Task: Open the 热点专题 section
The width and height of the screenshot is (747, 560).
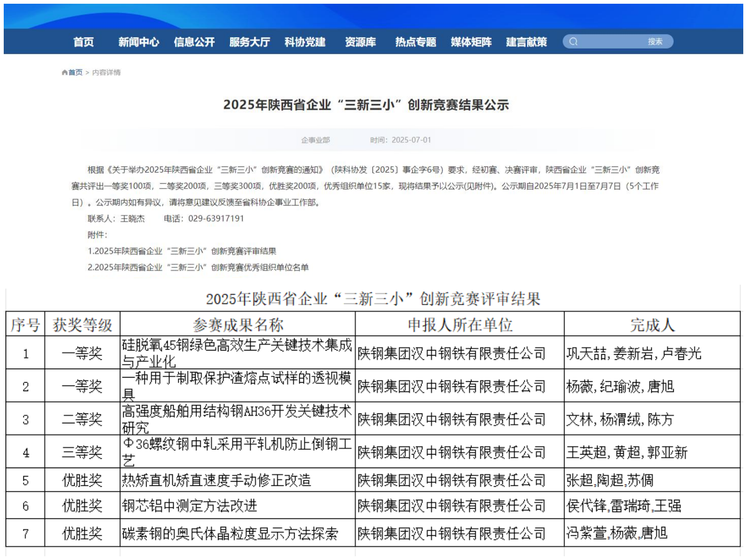Action: [416, 42]
